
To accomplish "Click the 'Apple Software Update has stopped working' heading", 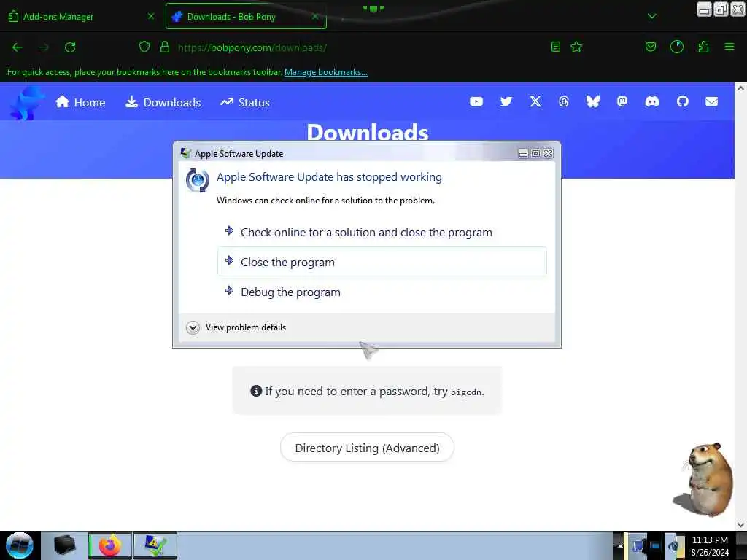I will tap(329, 177).
